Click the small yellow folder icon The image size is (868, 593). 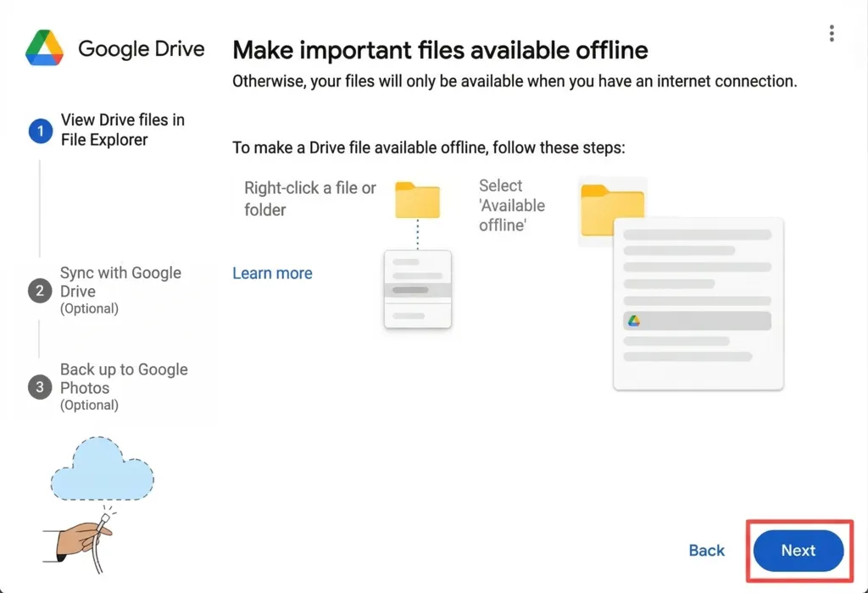417,201
